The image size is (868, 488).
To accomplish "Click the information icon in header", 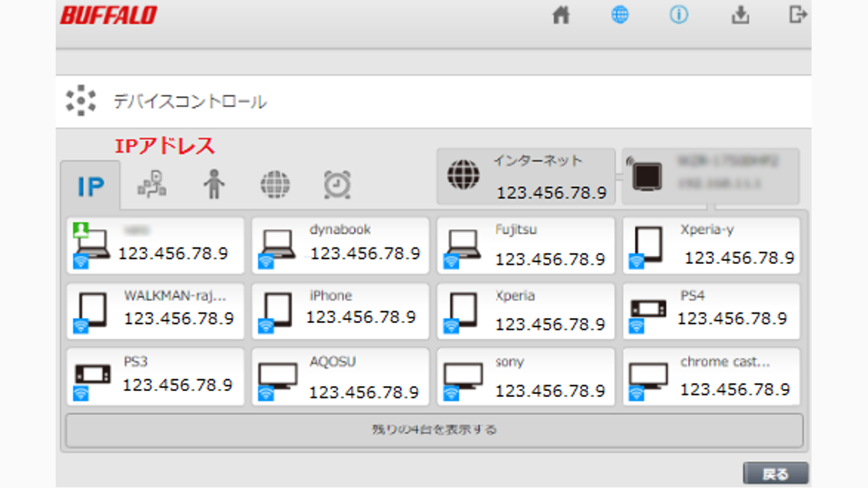I will pyautogui.click(x=678, y=15).
